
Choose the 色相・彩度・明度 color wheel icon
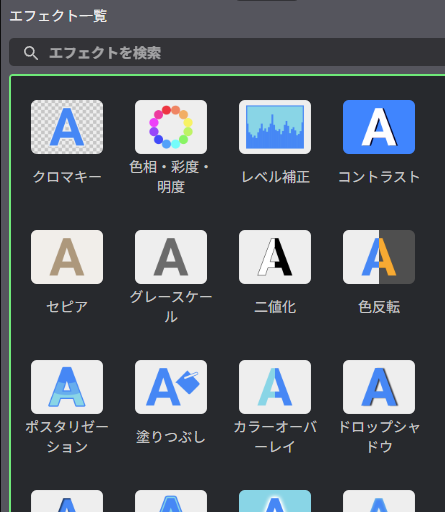(171, 127)
